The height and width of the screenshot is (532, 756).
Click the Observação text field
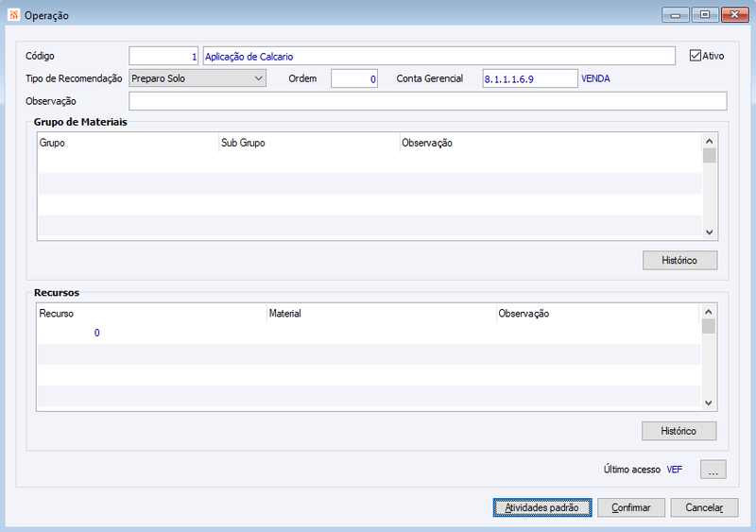click(428, 101)
